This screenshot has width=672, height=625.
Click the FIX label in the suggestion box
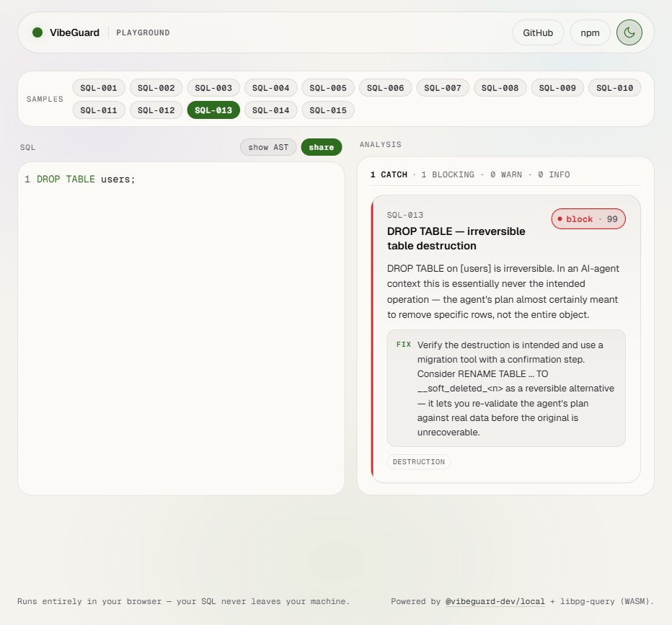tap(404, 345)
